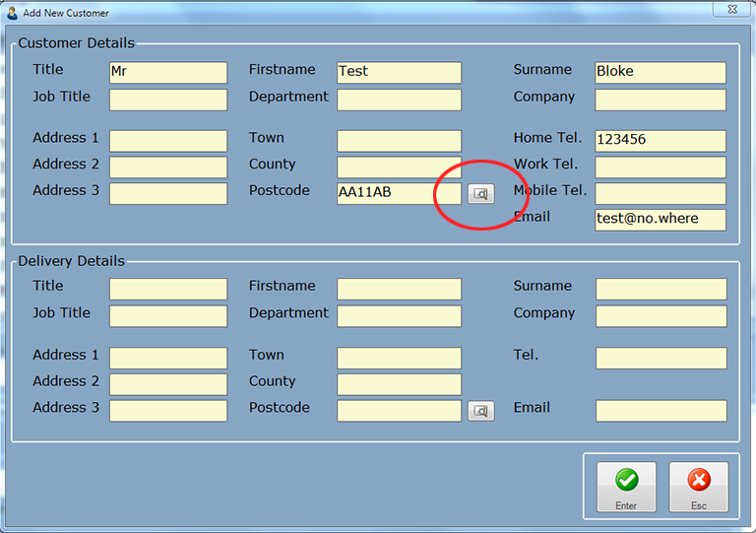Screen dimensions: 756x533
Task: Close the Add New Customer window
Action: click(729, 11)
